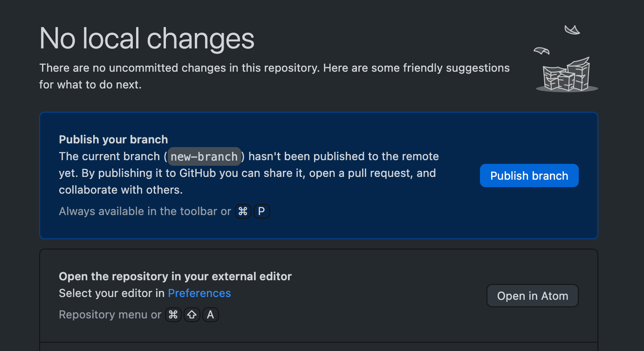This screenshot has width=644, height=351.
Task: Click the A shortcut key badge
Action: 211,315
